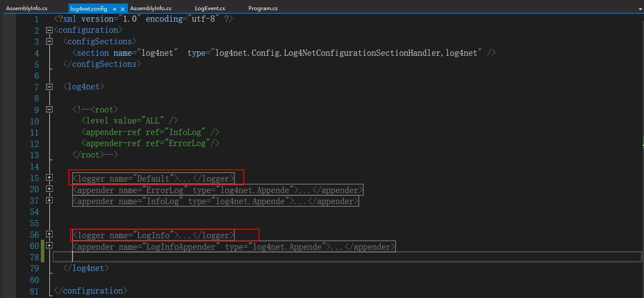The height and width of the screenshot is (298, 644).
Task: Click the opening <configSections> tag
Action: pos(100,42)
